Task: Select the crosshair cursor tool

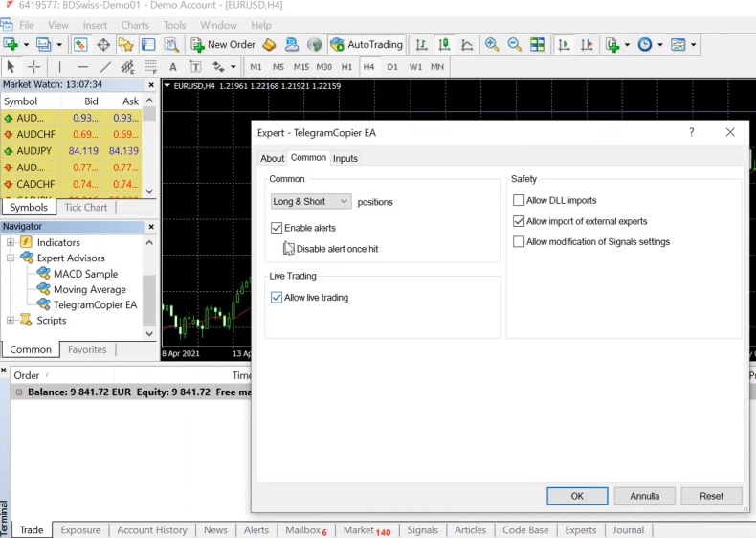Action: [34, 67]
